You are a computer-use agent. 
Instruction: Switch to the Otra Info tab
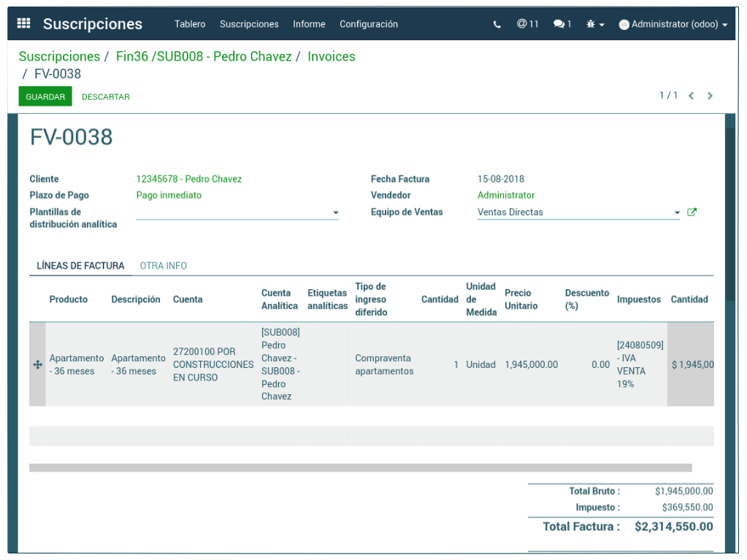(x=163, y=266)
